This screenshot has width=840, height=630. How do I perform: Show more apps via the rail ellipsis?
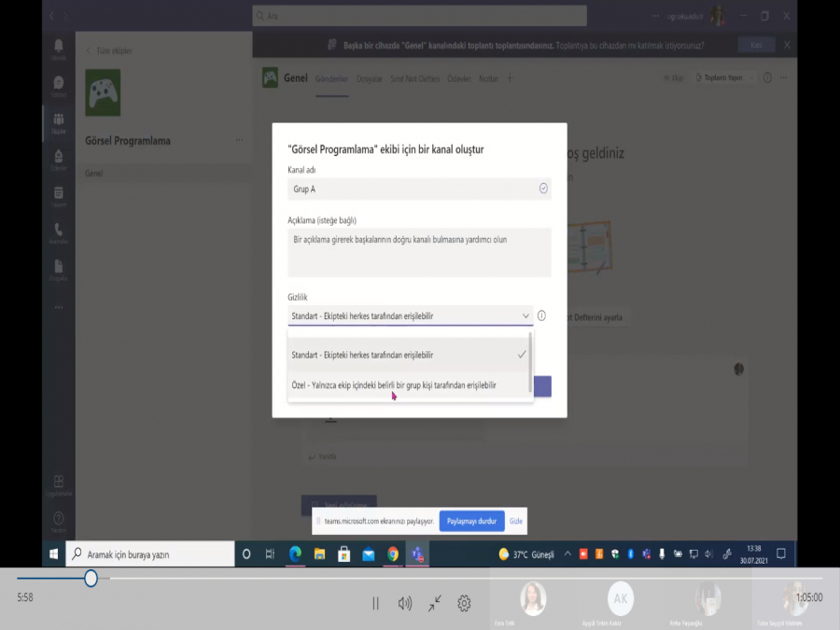(59, 307)
